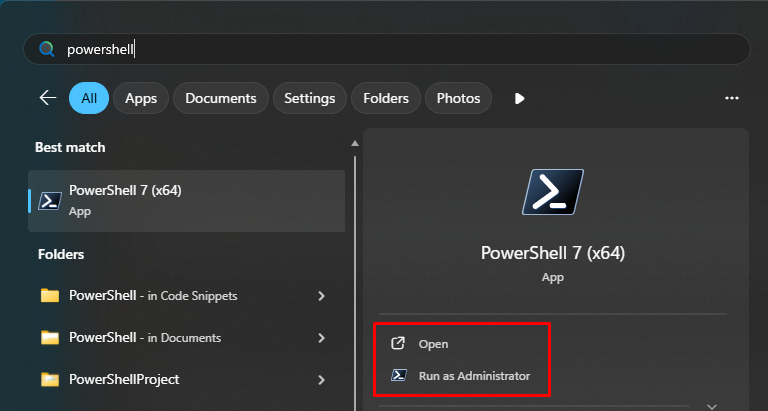Click the Run as Administrator PowerShell icon
768x411 pixels.
click(399, 375)
